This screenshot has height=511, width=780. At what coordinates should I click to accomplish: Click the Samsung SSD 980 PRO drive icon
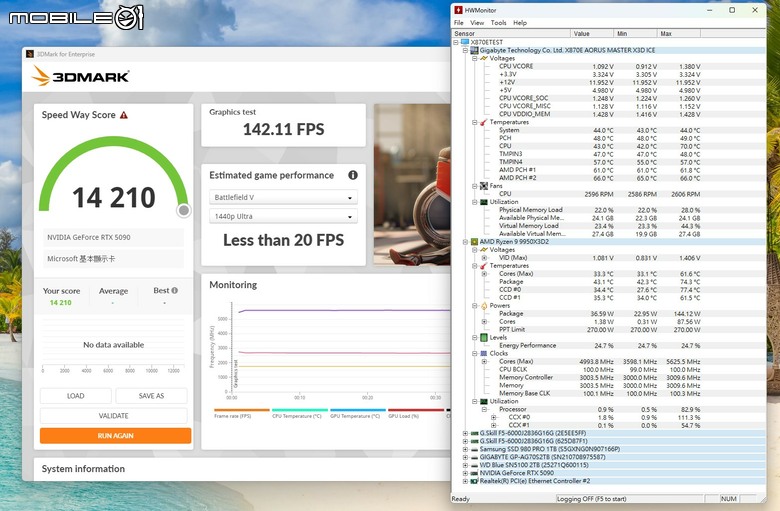tap(474, 449)
